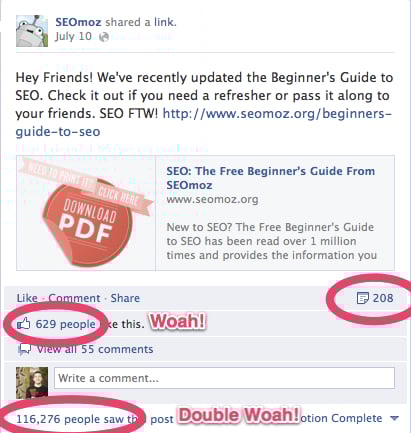Click the commenter's profile photo thumbnail
The height and width of the screenshot is (433, 411).
tap(32, 383)
